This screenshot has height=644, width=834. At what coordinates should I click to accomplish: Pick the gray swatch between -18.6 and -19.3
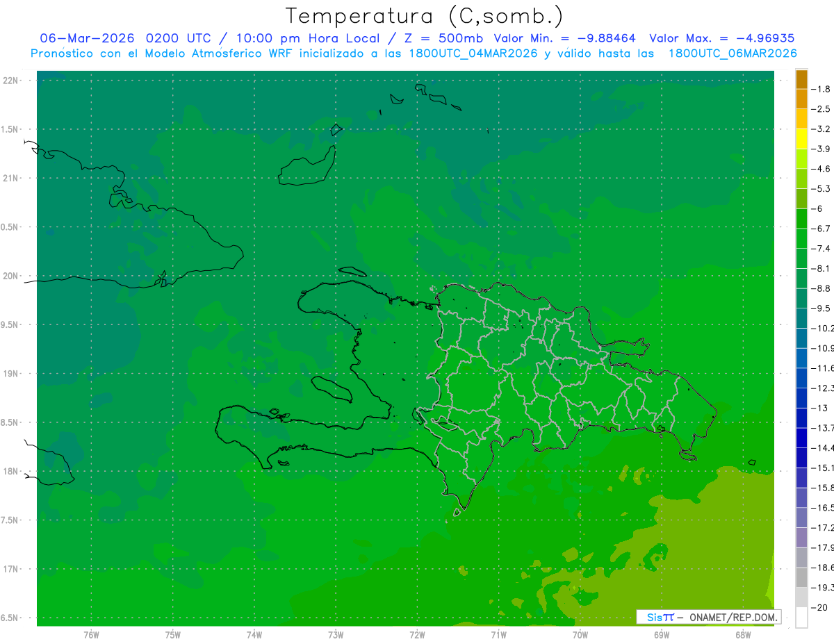click(x=801, y=577)
